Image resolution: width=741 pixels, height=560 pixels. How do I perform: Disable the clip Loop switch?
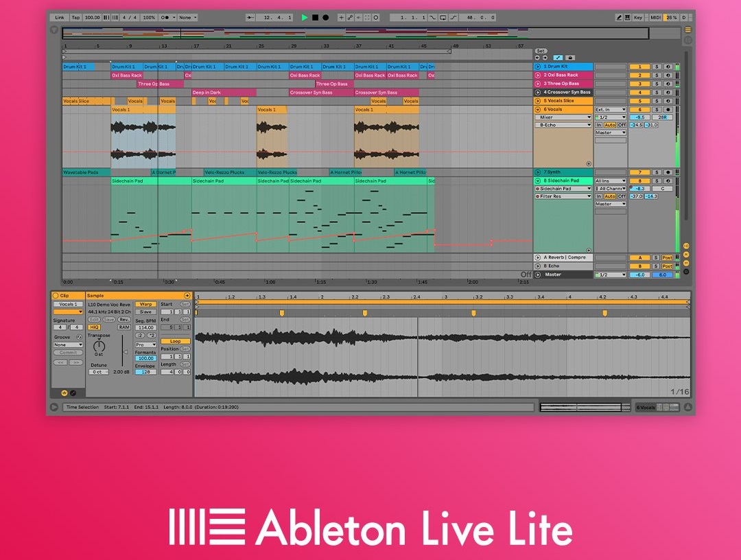pos(176,341)
